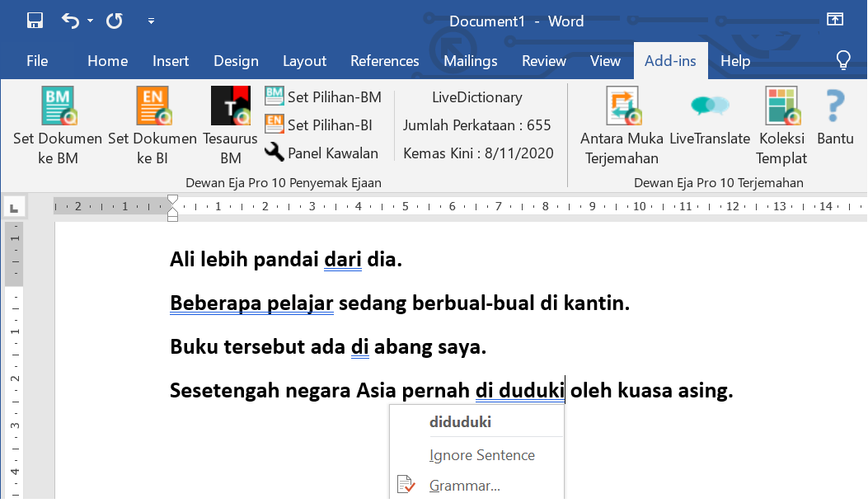Click Panel Kawalan button
868x503 pixels.
[x=323, y=153]
